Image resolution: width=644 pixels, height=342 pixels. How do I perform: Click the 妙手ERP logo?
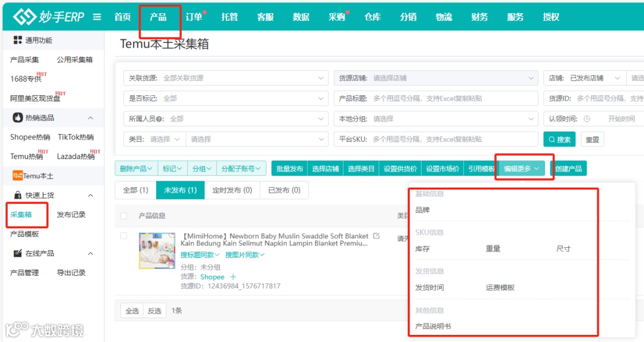coord(48,17)
